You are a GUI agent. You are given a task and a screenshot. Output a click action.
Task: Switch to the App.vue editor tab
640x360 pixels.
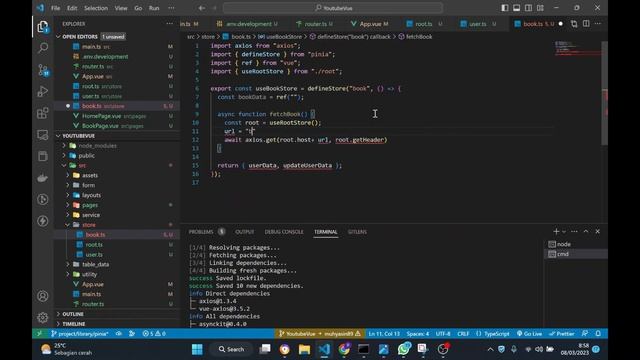(x=370, y=24)
